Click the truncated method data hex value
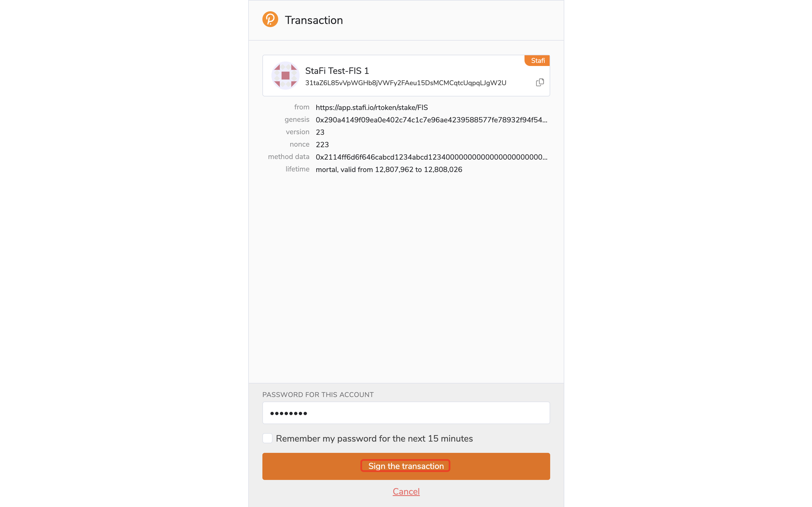This screenshot has width=812, height=507. pyautogui.click(x=431, y=157)
